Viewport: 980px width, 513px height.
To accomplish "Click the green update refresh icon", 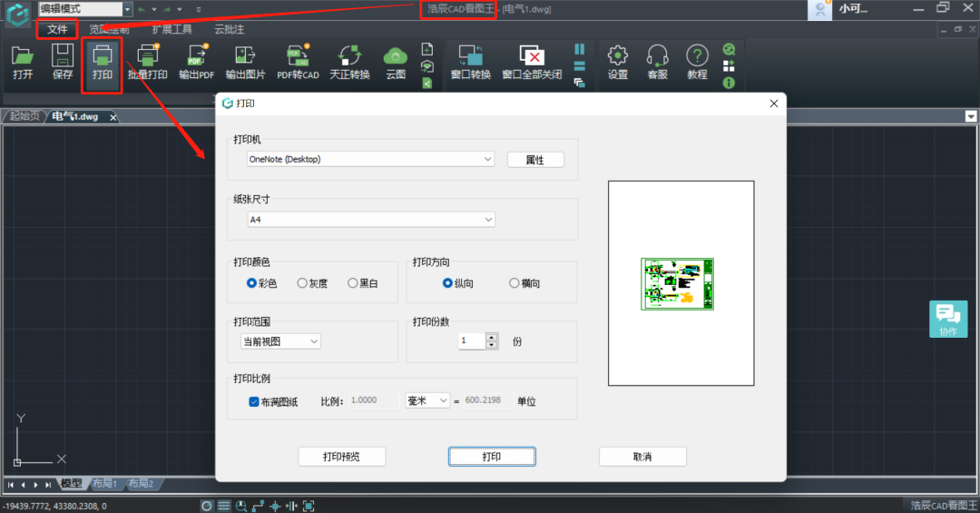I will tap(729, 49).
